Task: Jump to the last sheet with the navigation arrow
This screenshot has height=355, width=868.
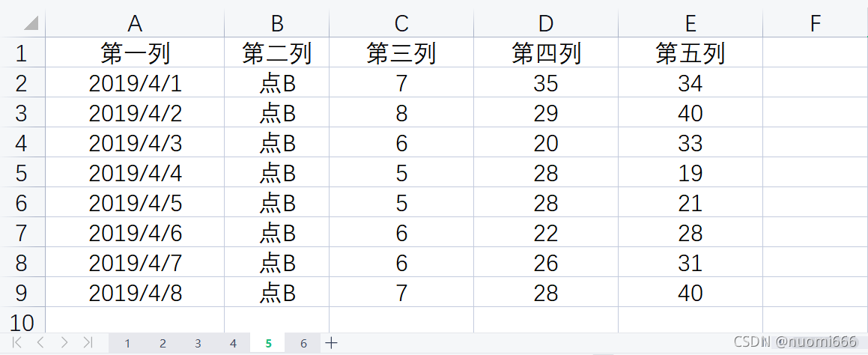Action: 88,343
